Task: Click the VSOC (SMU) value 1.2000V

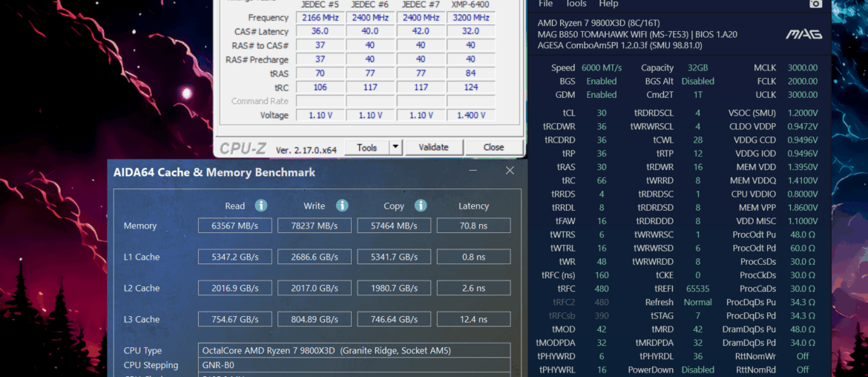Action: click(802, 113)
